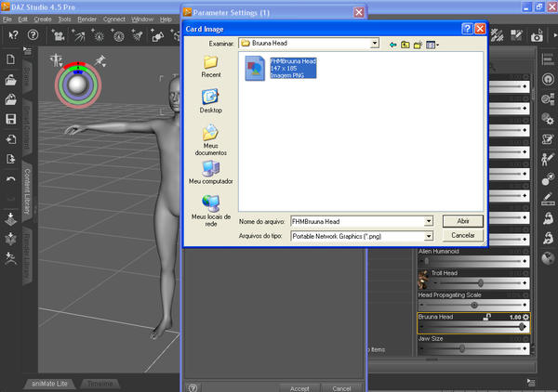Click the Alien Humanoid slider
Viewport: 558px width, 392px height.
tap(473, 261)
